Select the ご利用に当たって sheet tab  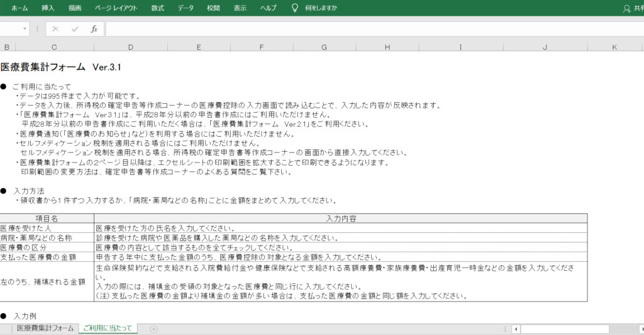click(108, 329)
